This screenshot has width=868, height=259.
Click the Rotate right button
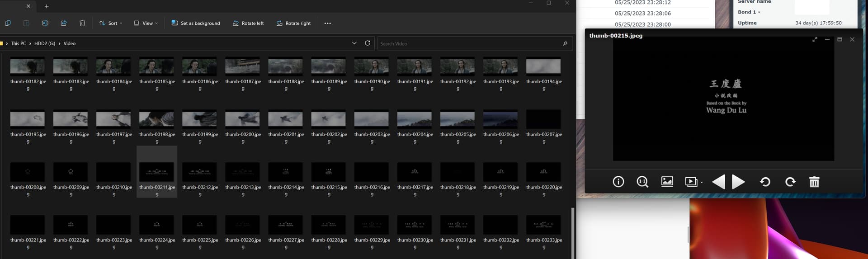tap(293, 23)
